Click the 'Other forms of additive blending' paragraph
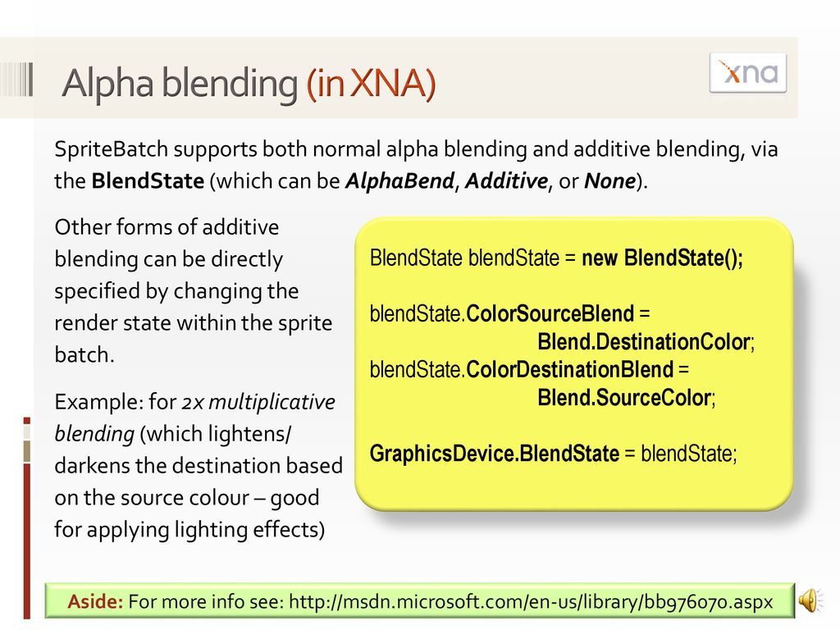 click(194, 291)
